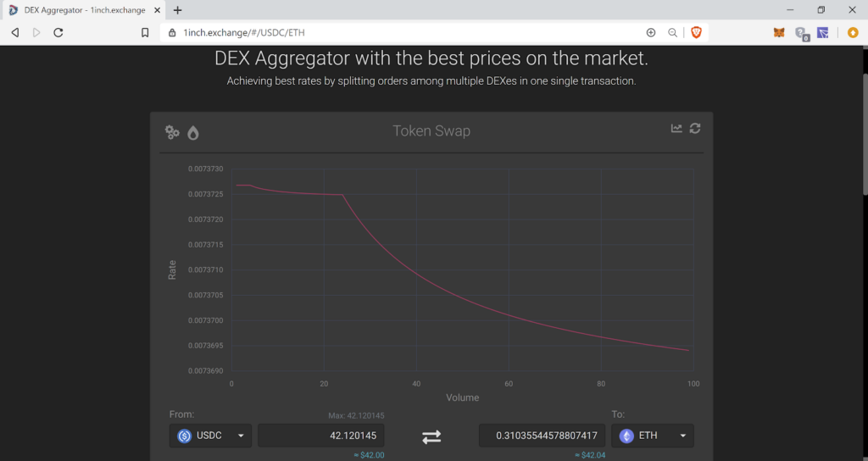Click the water droplet icon
Image resolution: width=868 pixels, height=461 pixels.
(193, 132)
